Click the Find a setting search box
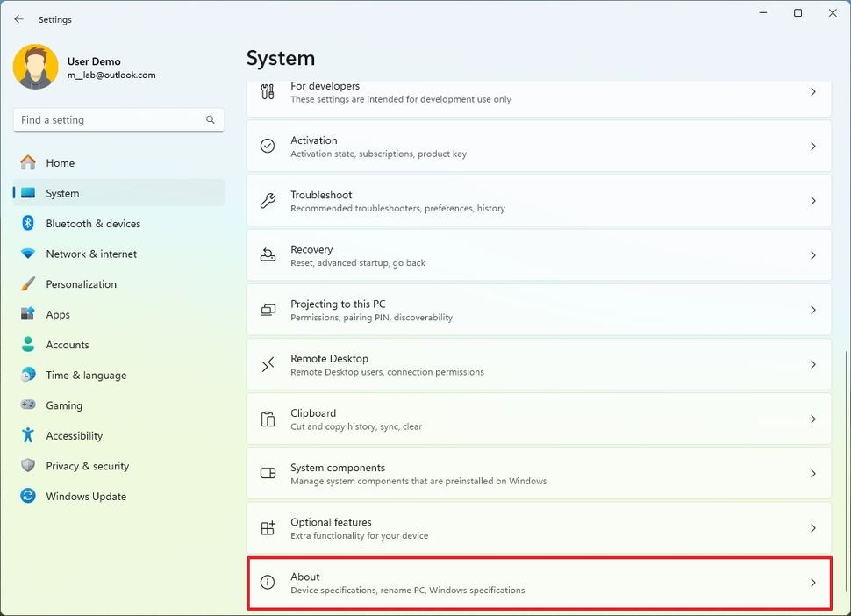 coord(110,120)
